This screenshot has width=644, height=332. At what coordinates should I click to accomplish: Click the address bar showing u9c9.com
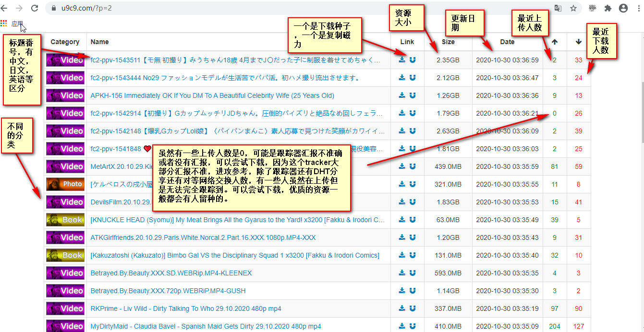point(288,8)
